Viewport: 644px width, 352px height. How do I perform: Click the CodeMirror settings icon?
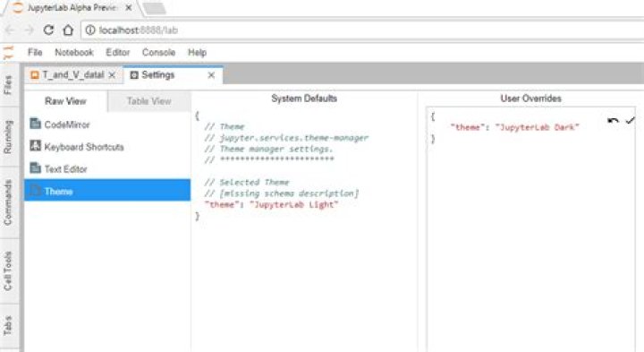35,124
